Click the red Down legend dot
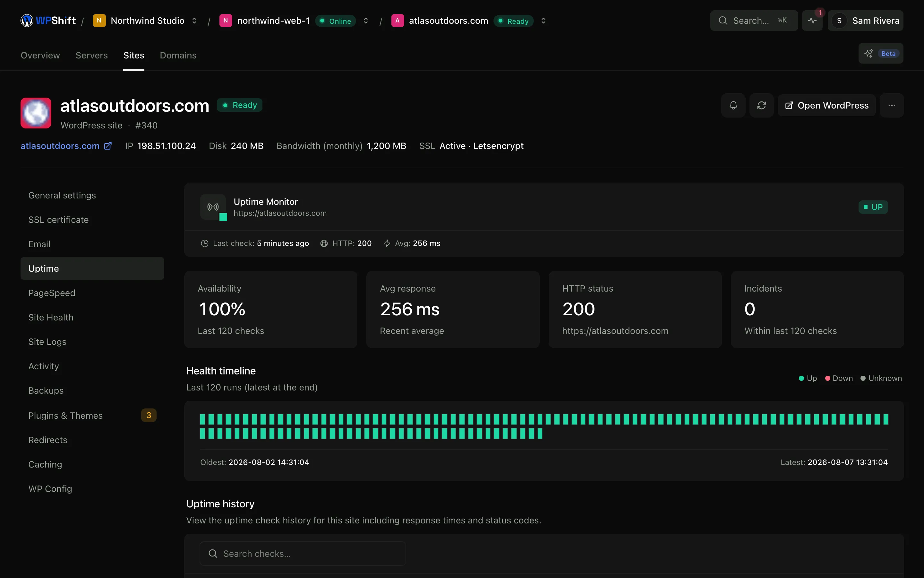The image size is (924, 578). pyautogui.click(x=827, y=379)
